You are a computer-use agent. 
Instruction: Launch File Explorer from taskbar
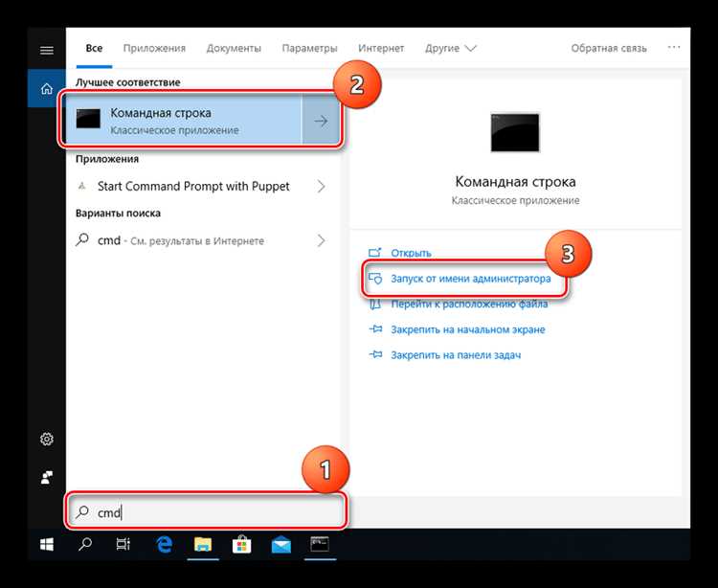[203, 544]
